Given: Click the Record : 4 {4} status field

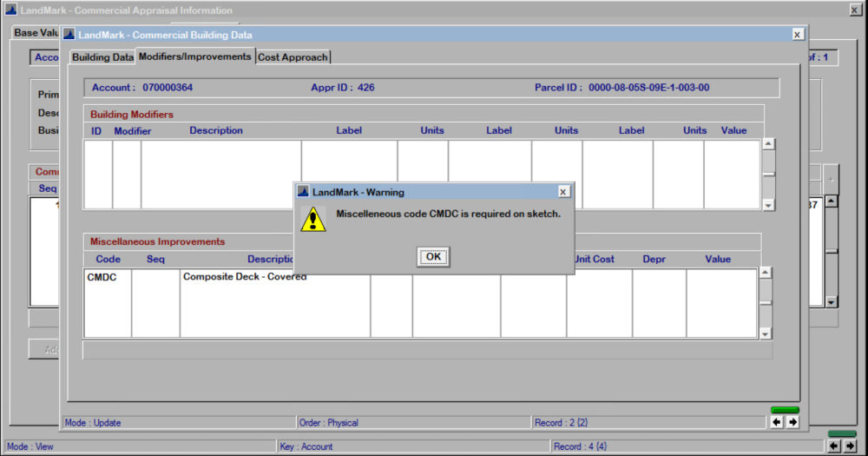Looking at the screenshot, I should tap(687, 446).
